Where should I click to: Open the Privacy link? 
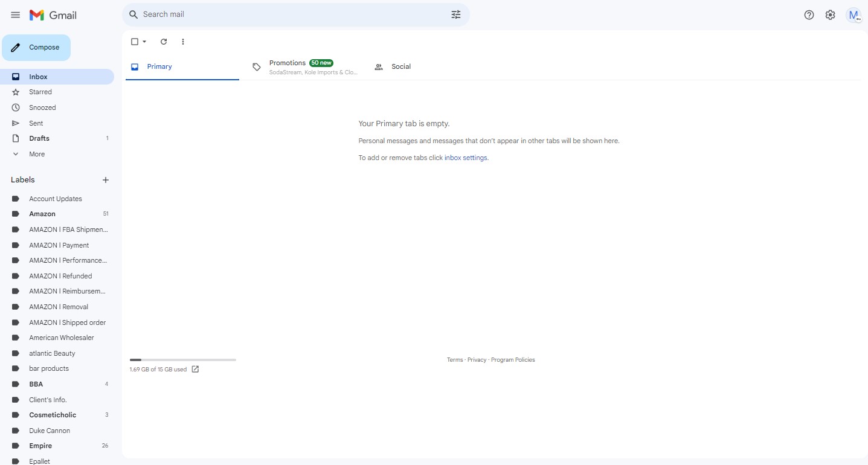click(x=477, y=360)
